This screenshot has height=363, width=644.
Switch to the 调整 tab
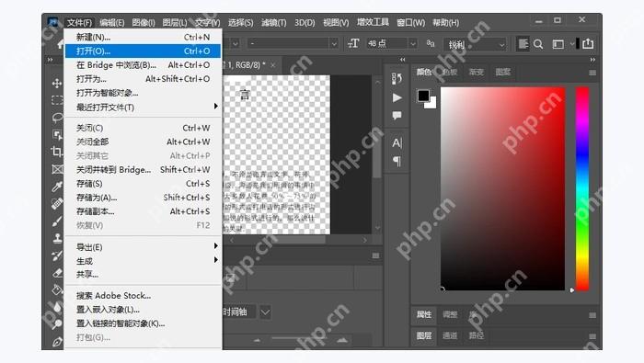(x=450, y=314)
